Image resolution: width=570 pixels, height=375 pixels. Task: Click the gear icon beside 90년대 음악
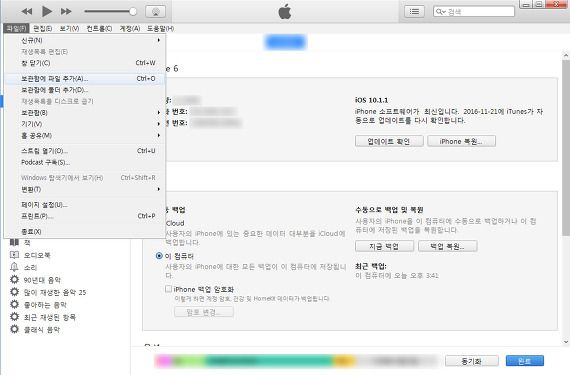coord(14,279)
